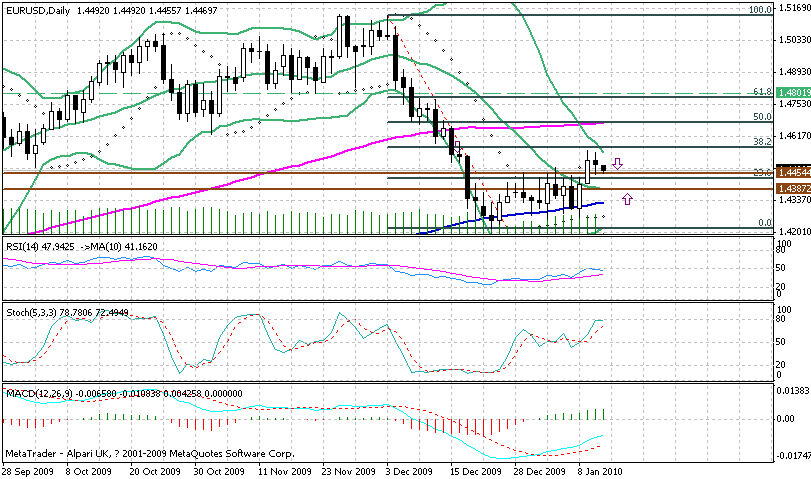Viewport: 811px width, 479px height.
Task: Click the 11 Nov 2009 date label
Action: tap(285, 471)
